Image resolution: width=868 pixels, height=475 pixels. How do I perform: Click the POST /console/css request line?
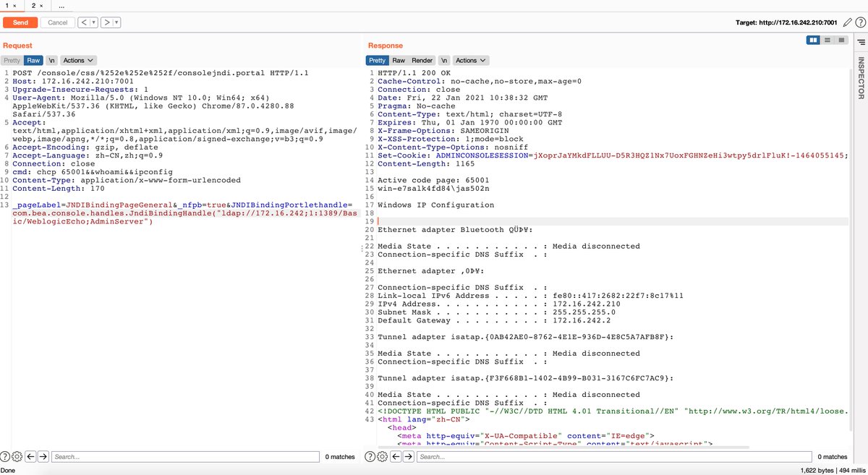pyautogui.click(x=161, y=73)
